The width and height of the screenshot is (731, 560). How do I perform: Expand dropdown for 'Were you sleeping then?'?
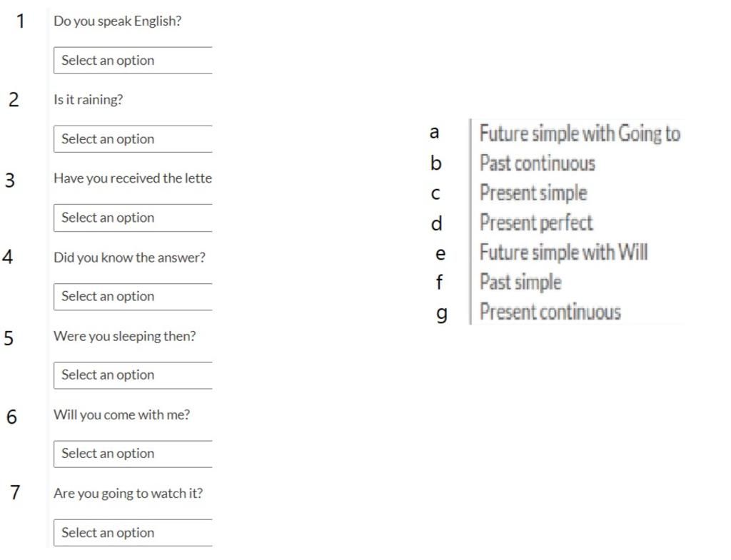coord(133,375)
